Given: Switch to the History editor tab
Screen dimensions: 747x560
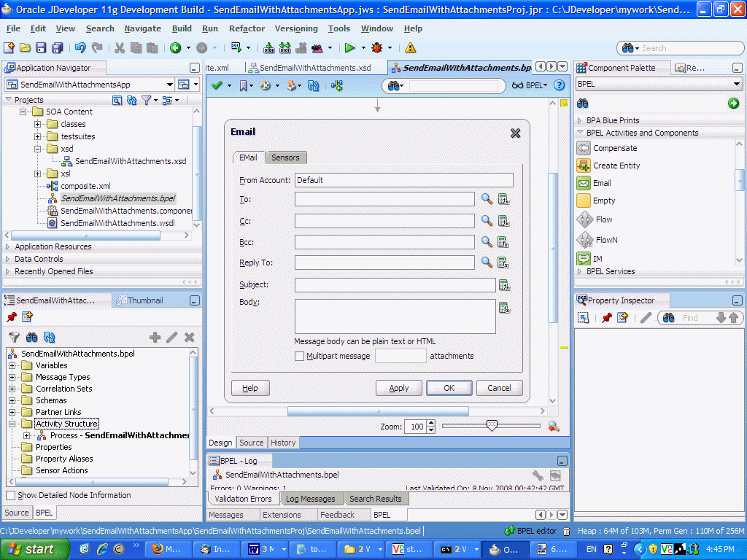Looking at the screenshot, I should (x=283, y=443).
